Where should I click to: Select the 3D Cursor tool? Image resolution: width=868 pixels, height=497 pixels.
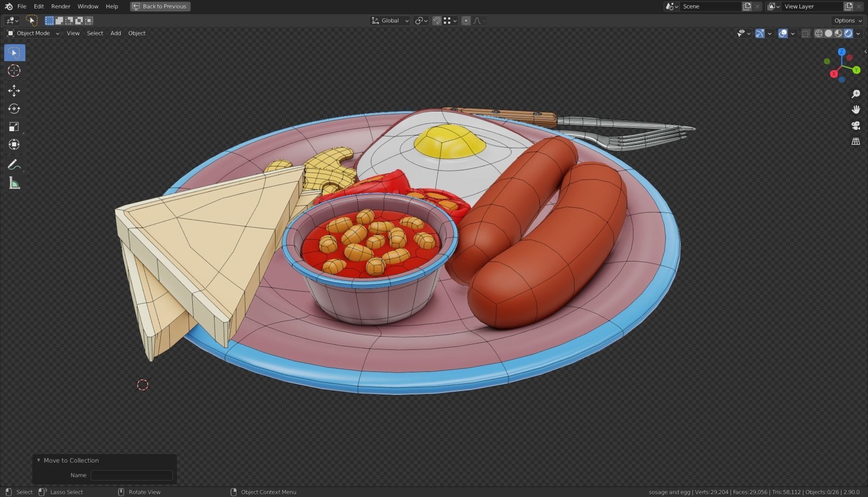[x=15, y=71]
